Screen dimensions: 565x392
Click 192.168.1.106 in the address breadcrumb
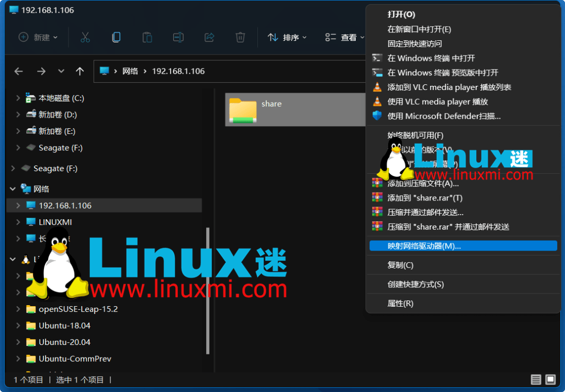click(178, 71)
